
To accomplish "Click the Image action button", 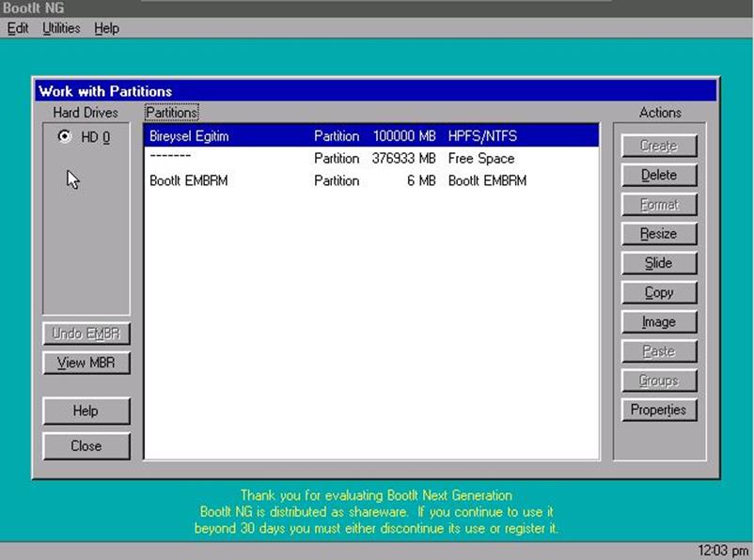I will [x=659, y=321].
